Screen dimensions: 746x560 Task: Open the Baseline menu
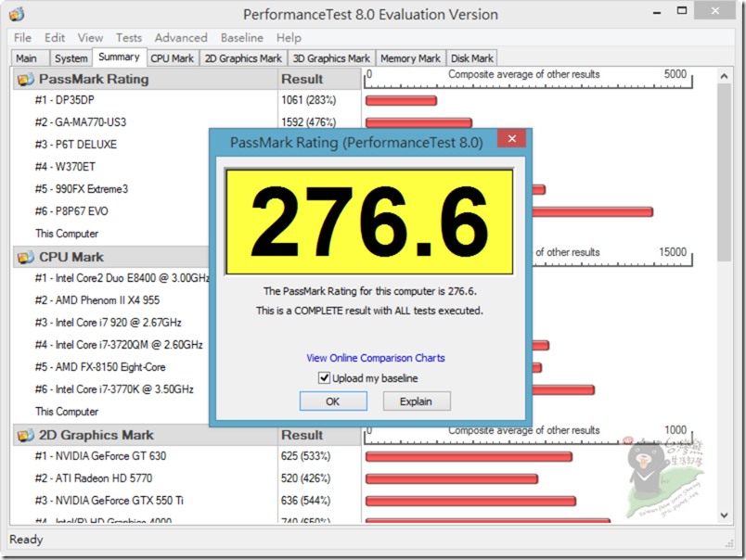[x=241, y=38]
